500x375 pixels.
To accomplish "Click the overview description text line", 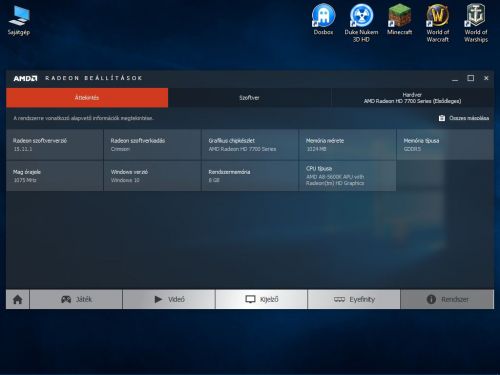I will [83, 118].
